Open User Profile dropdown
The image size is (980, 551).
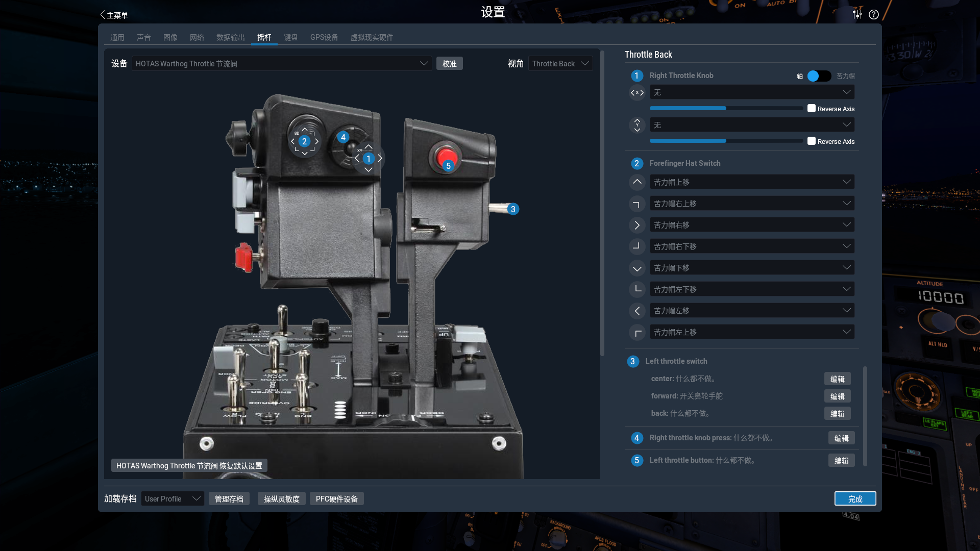pos(173,499)
